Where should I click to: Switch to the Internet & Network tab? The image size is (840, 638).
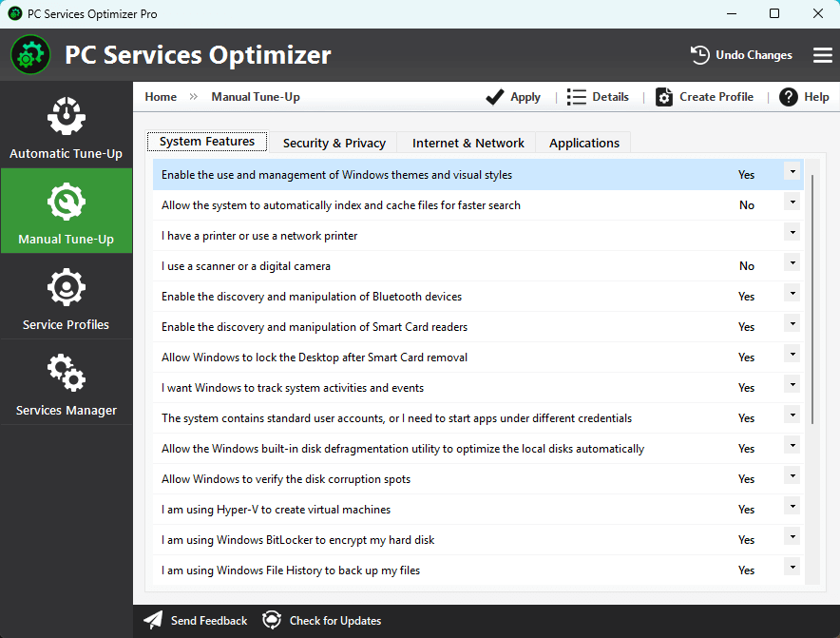point(468,143)
